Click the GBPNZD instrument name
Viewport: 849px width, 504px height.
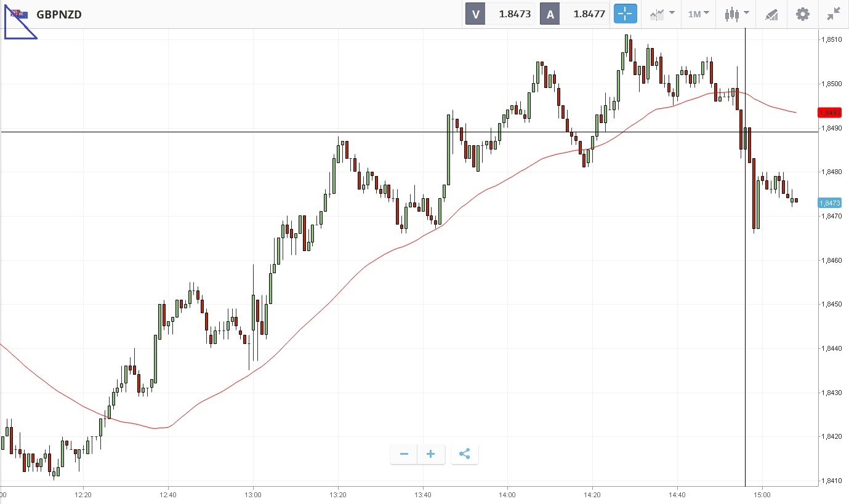[x=59, y=14]
